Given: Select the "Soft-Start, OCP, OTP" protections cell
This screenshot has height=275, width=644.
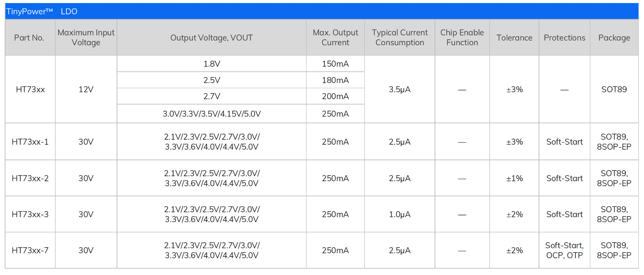Looking at the screenshot, I should (x=565, y=250).
